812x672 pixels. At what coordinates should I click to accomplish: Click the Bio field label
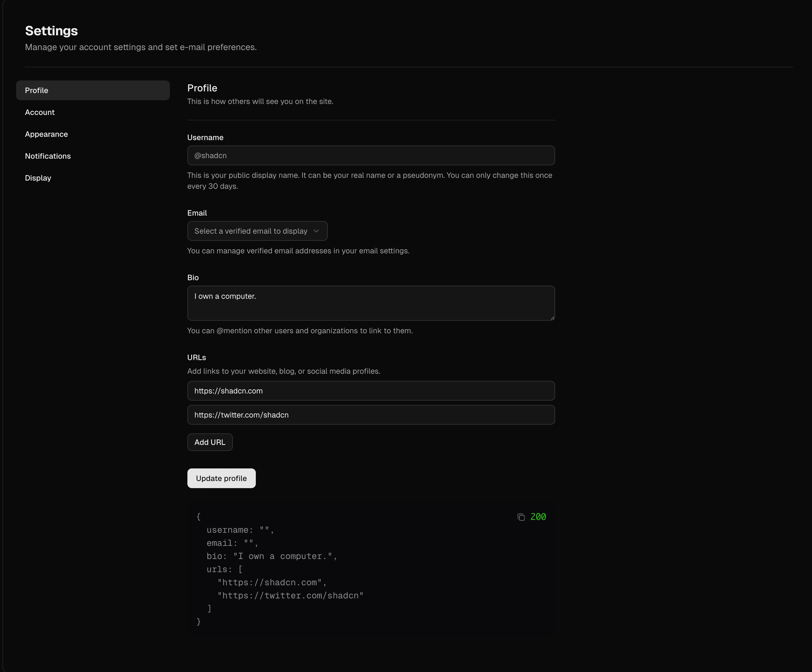pyautogui.click(x=193, y=278)
